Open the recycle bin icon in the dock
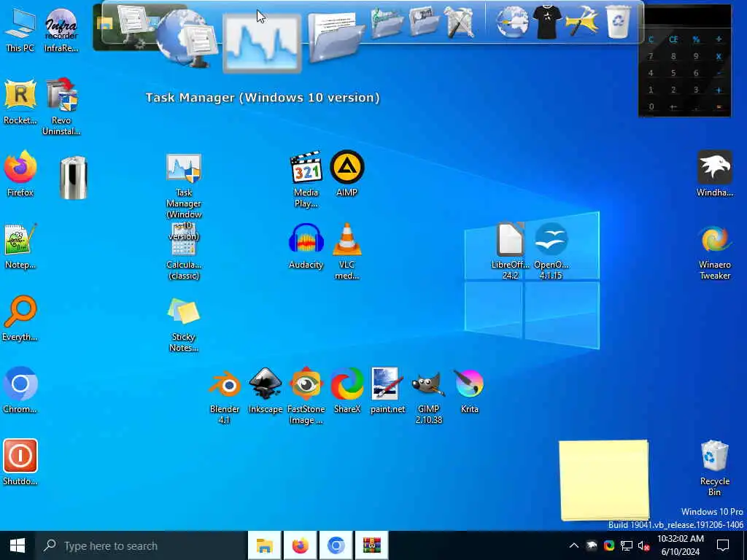747x560 pixels. [x=618, y=21]
